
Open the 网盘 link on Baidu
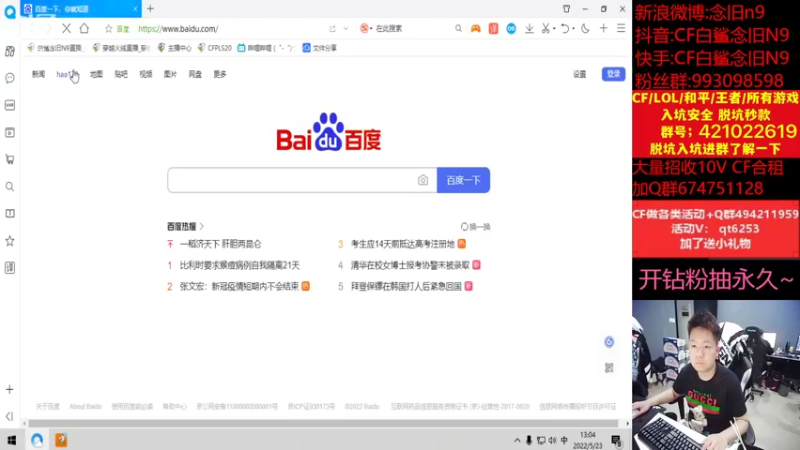(195, 74)
